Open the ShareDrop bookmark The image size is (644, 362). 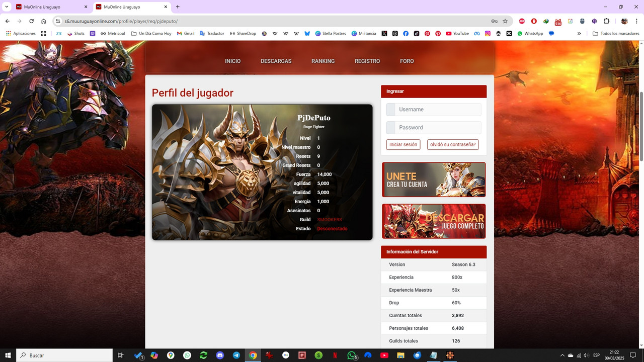coord(243,34)
